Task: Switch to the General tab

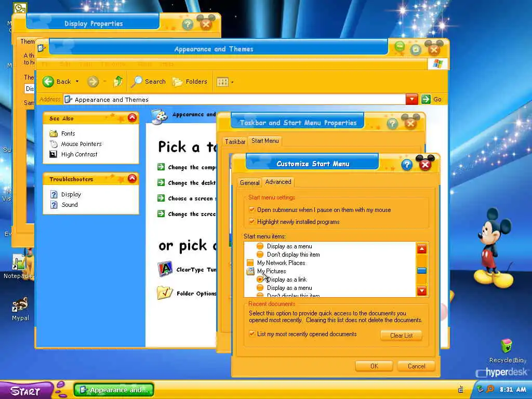Action: point(250,182)
